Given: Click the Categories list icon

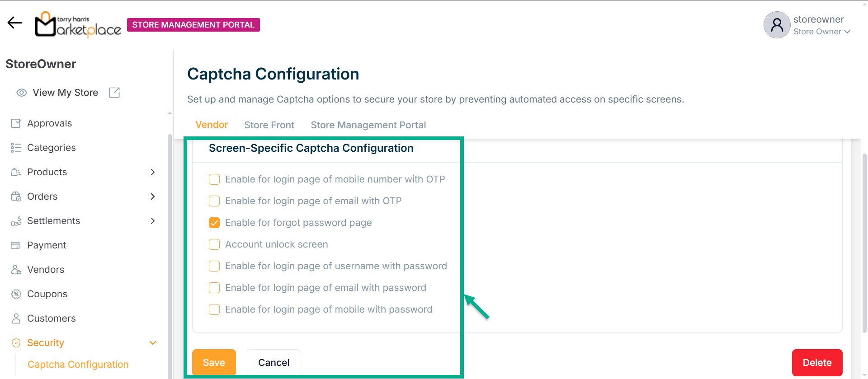Looking at the screenshot, I should pyautogui.click(x=16, y=148).
